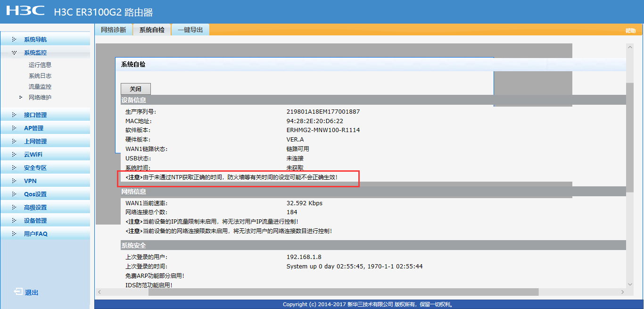Open the 设备管理 menu
The height and width of the screenshot is (309, 644).
[x=35, y=221]
